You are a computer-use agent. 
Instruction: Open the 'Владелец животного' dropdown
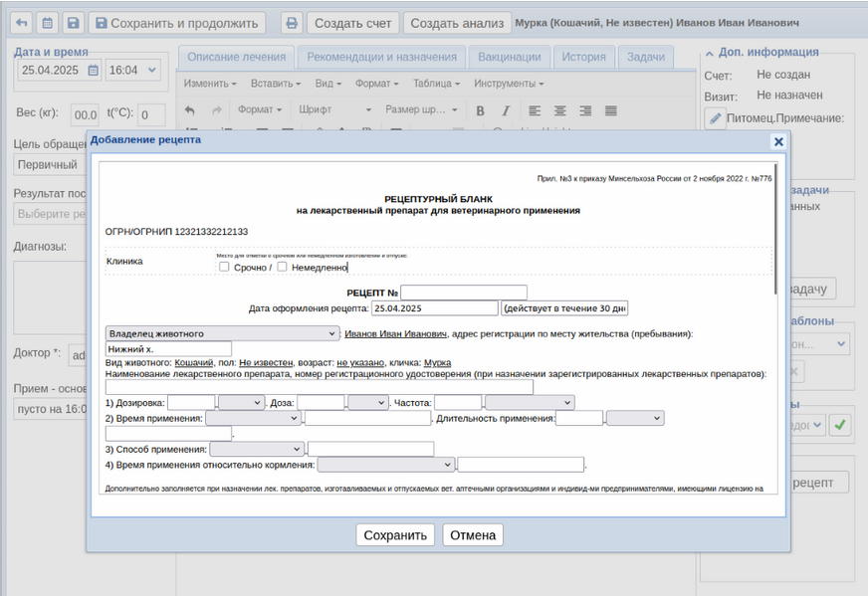pyautogui.click(x=222, y=333)
